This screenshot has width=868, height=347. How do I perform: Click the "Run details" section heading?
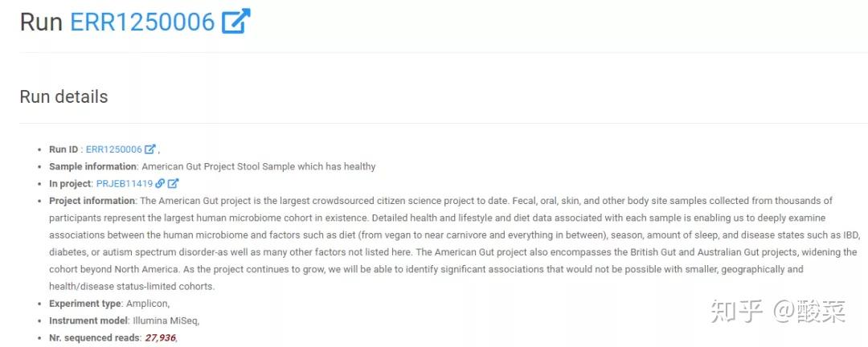pos(63,97)
